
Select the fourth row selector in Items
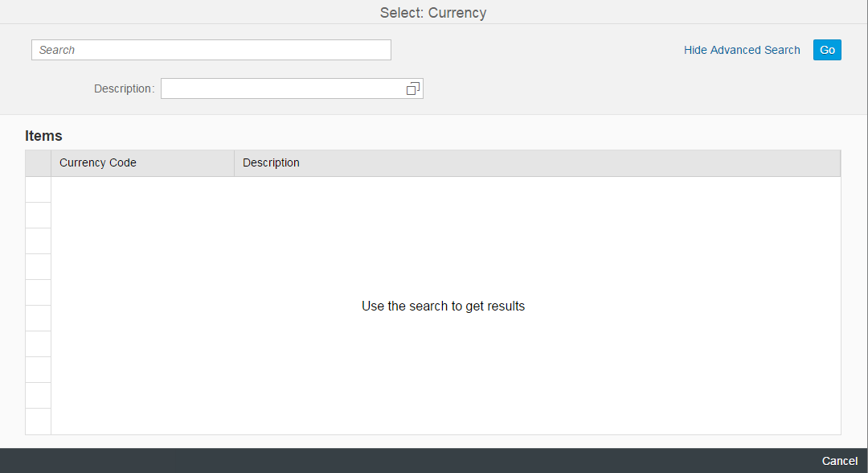click(x=38, y=267)
